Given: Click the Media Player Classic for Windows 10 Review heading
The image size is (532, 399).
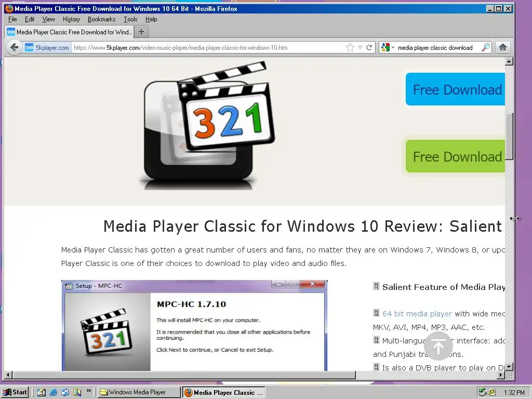Looking at the screenshot, I should [x=302, y=226].
